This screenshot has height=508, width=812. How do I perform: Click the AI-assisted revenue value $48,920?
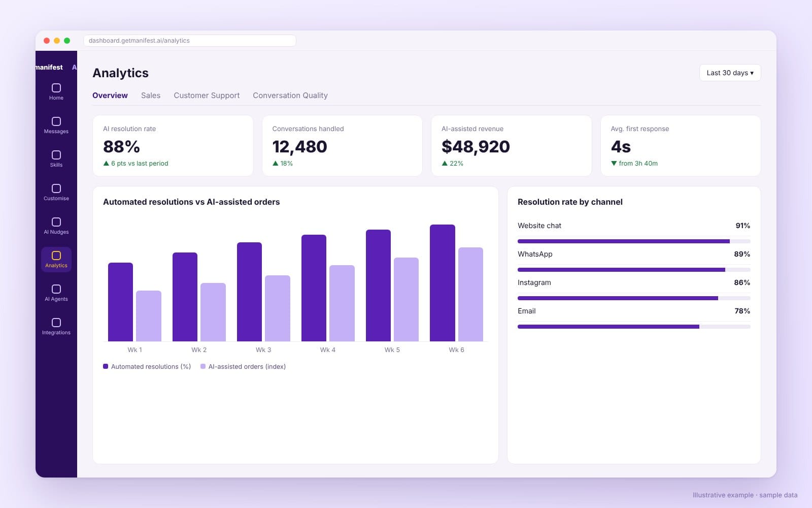click(x=476, y=147)
